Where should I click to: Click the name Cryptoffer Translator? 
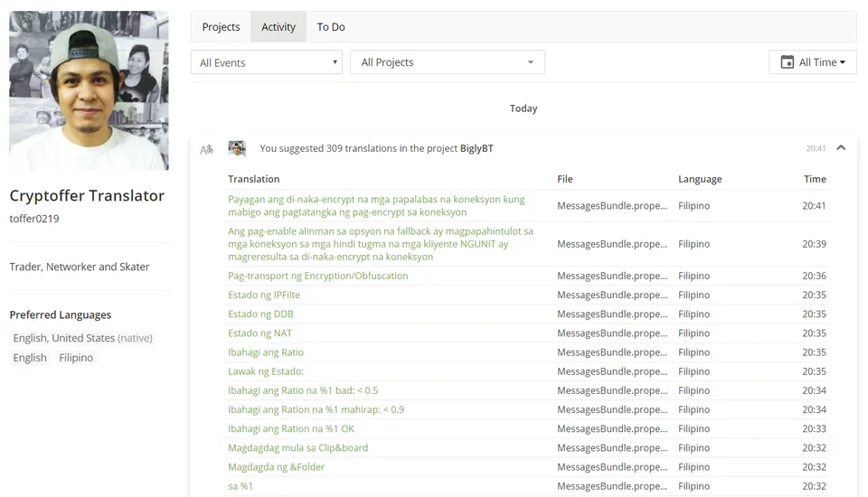click(x=87, y=195)
